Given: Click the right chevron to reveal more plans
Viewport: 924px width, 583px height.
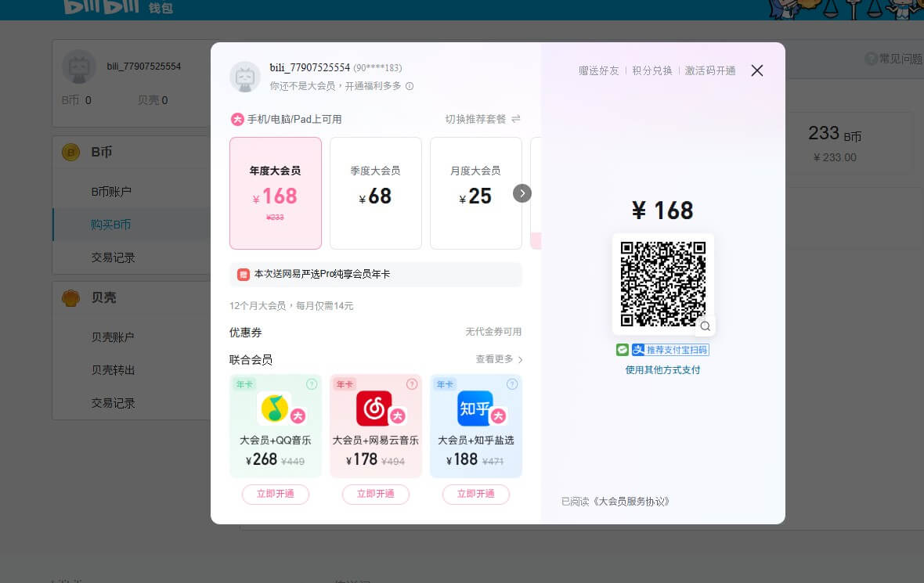Looking at the screenshot, I should pos(522,193).
